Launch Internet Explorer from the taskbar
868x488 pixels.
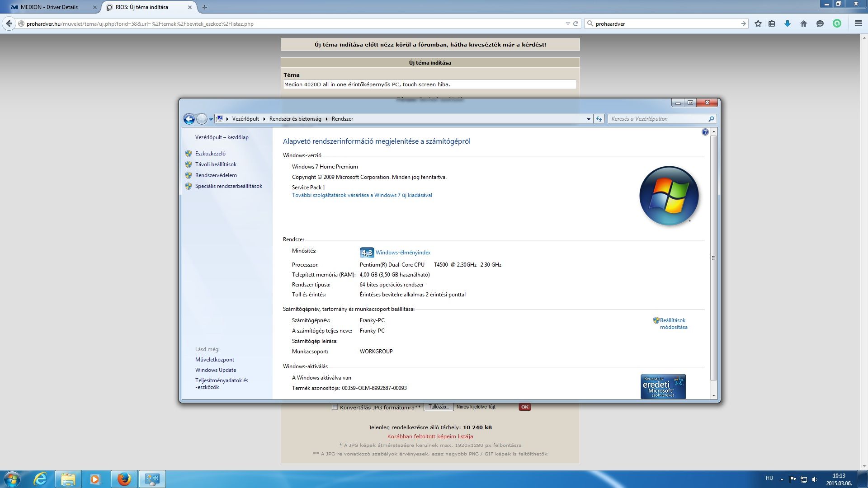click(41, 479)
